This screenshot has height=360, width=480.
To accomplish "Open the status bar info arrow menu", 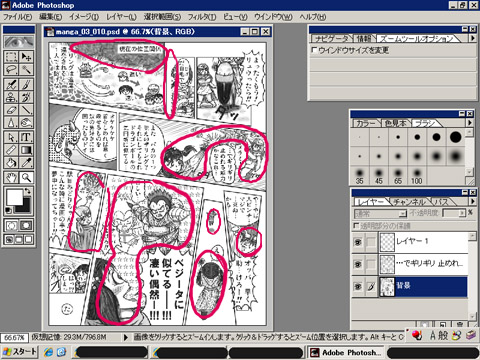I will 125,337.
